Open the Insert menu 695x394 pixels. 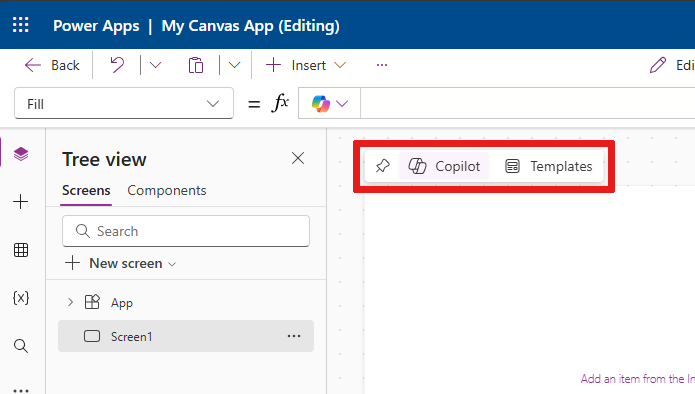306,65
